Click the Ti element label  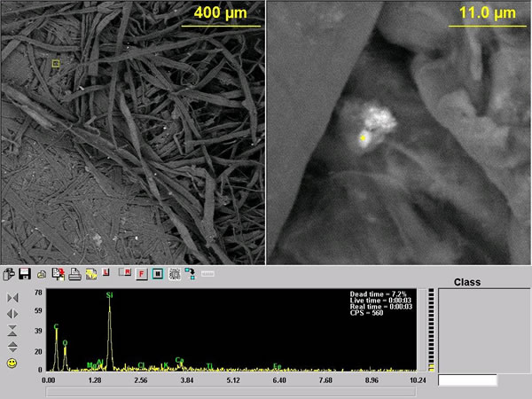[209, 366]
